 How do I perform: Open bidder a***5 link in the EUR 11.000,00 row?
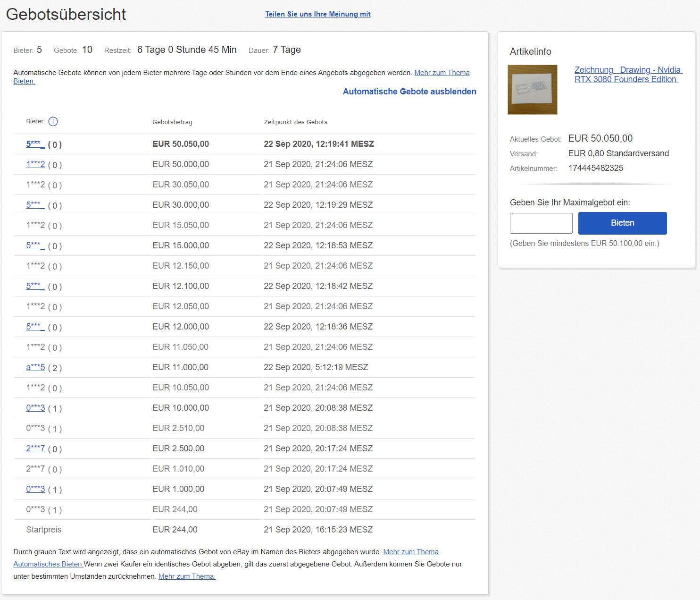click(x=35, y=367)
